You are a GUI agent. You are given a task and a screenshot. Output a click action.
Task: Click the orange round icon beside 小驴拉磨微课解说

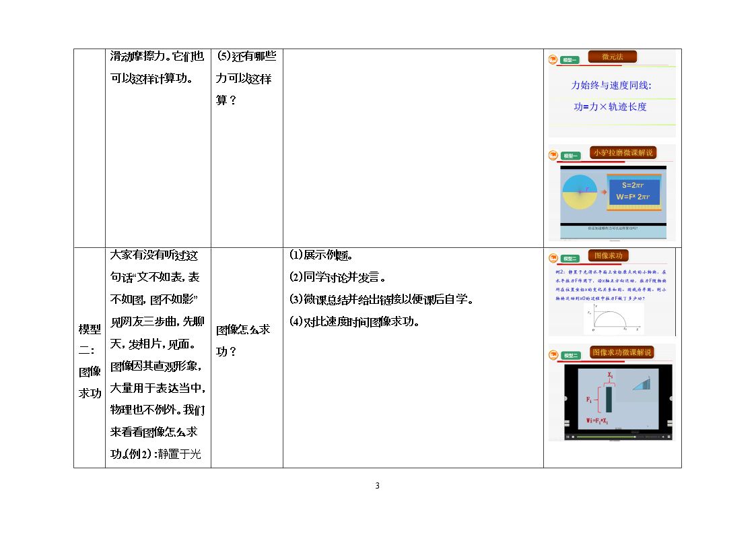click(553, 156)
